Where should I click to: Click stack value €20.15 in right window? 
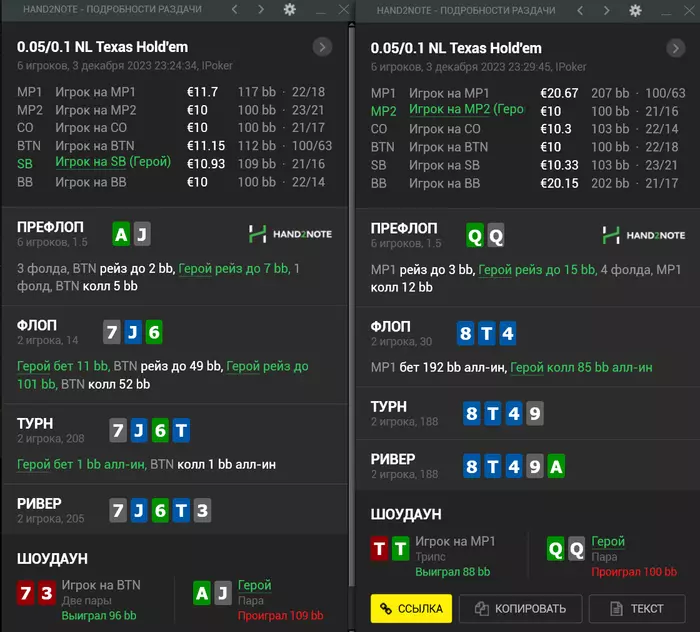(x=559, y=183)
